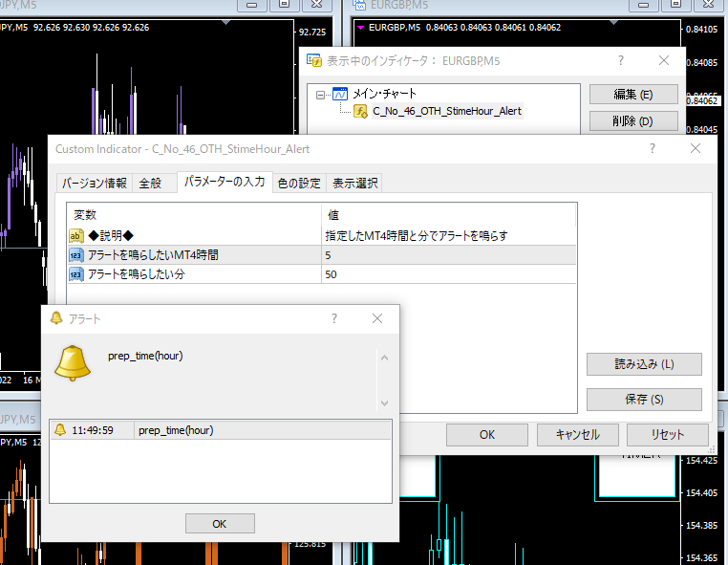Switch to the 全般 tab
The width and height of the screenshot is (728, 565).
point(150,183)
